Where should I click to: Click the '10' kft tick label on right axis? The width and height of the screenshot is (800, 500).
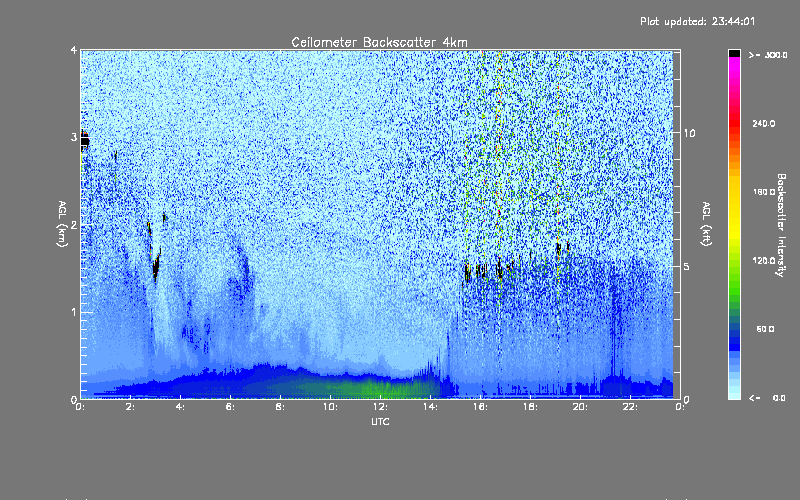(689, 133)
